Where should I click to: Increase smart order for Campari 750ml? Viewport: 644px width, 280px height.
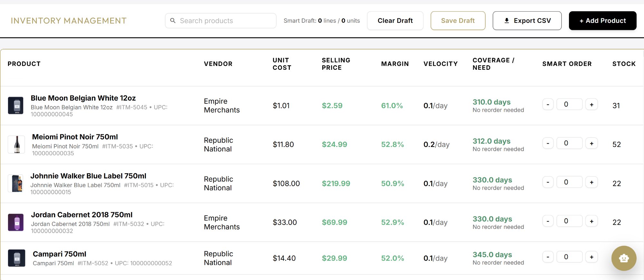(x=592, y=257)
